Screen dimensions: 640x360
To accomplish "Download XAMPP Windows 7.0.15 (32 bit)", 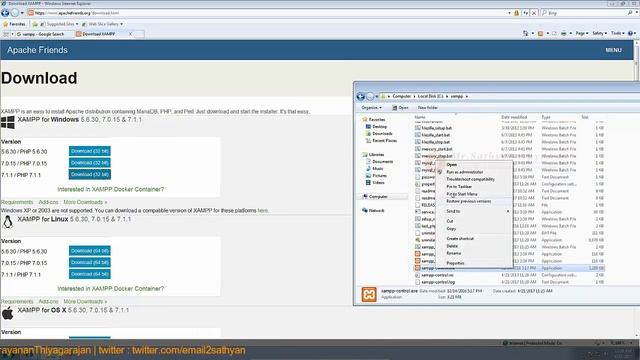I will click(x=90, y=163).
